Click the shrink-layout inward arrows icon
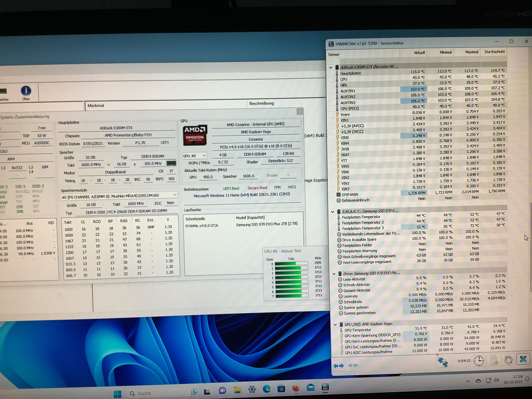Screen dimensions: 532x399 353,366
